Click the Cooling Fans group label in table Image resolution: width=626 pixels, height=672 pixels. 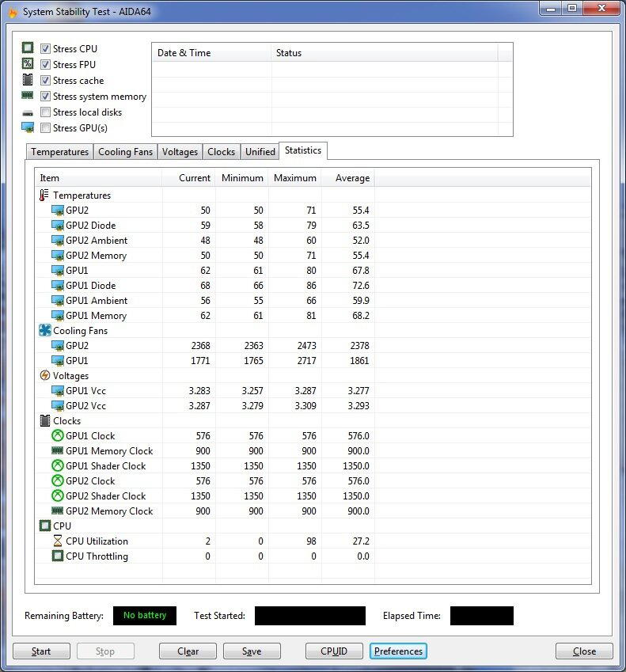(x=80, y=330)
